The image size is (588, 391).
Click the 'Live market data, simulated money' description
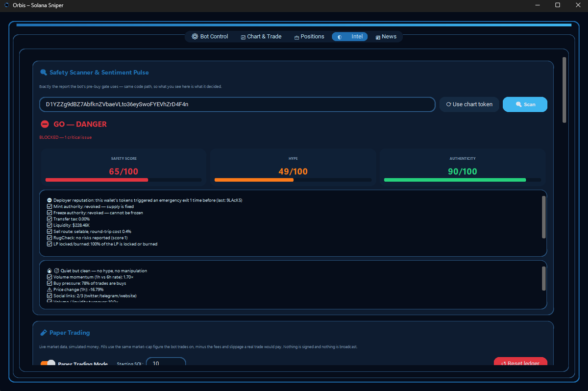click(x=198, y=347)
